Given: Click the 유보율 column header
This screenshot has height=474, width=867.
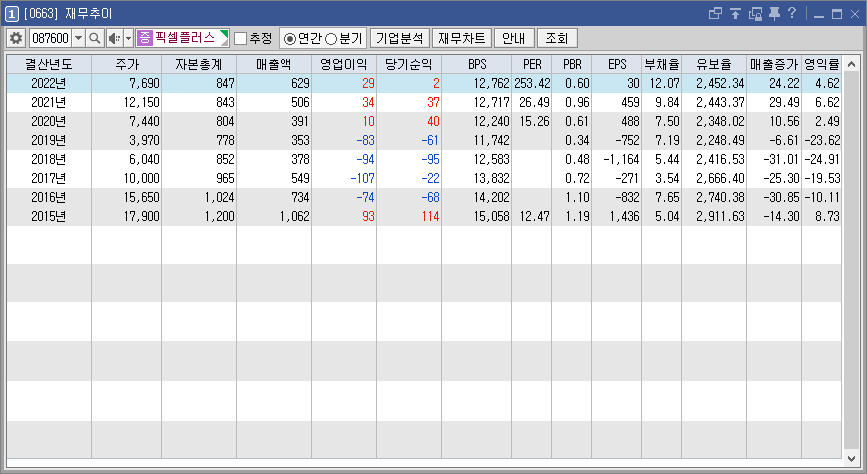Looking at the screenshot, I should point(714,64).
